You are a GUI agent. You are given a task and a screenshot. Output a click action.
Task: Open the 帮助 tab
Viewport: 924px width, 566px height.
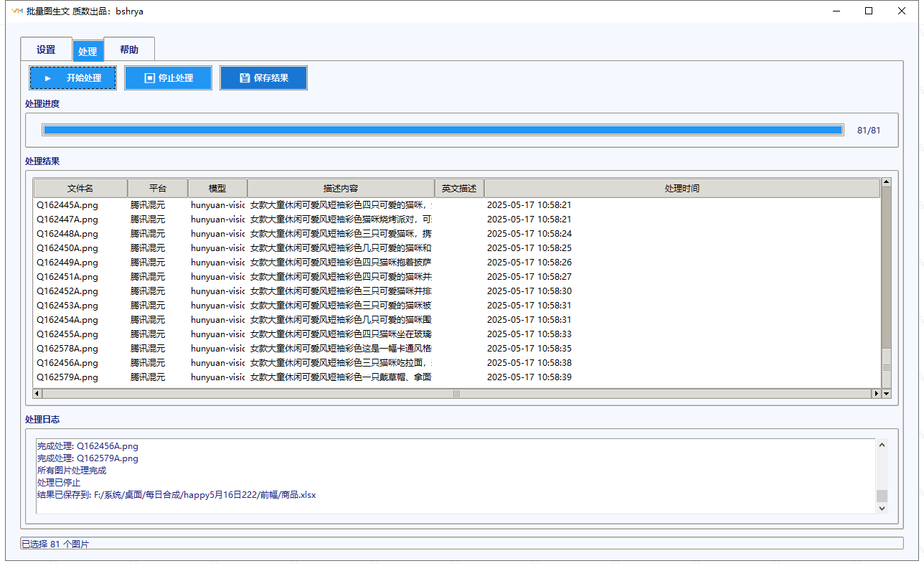(x=129, y=50)
